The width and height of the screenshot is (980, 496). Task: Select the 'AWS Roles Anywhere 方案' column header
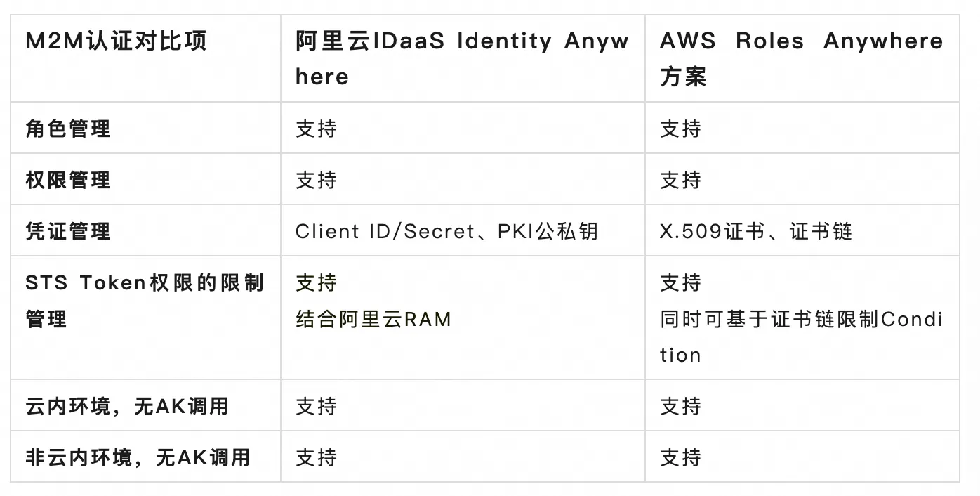(801, 59)
